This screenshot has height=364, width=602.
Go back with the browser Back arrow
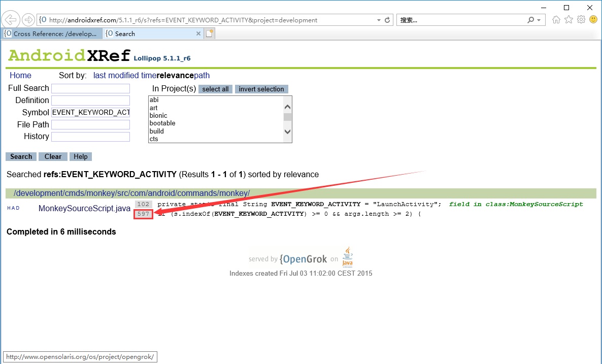pyautogui.click(x=11, y=20)
